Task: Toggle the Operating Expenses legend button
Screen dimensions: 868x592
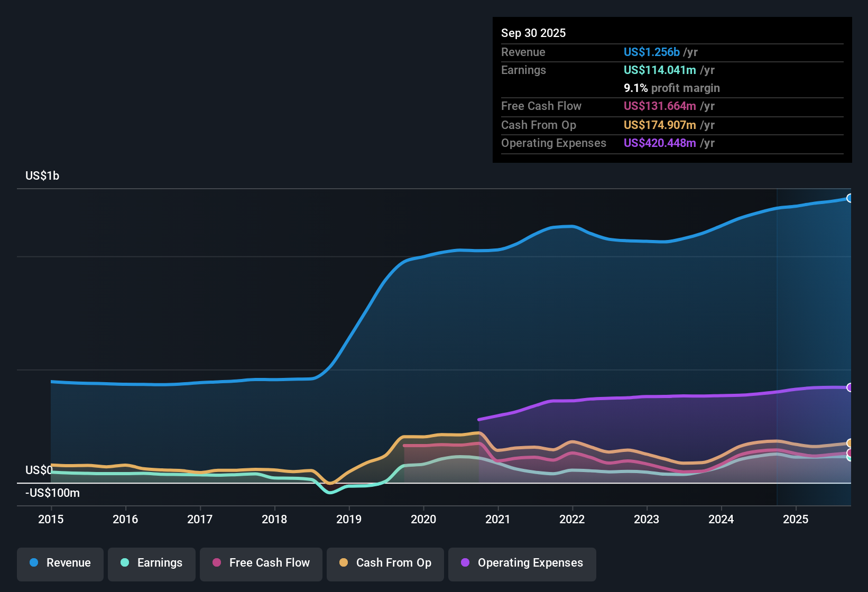Action: [x=522, y=564]
